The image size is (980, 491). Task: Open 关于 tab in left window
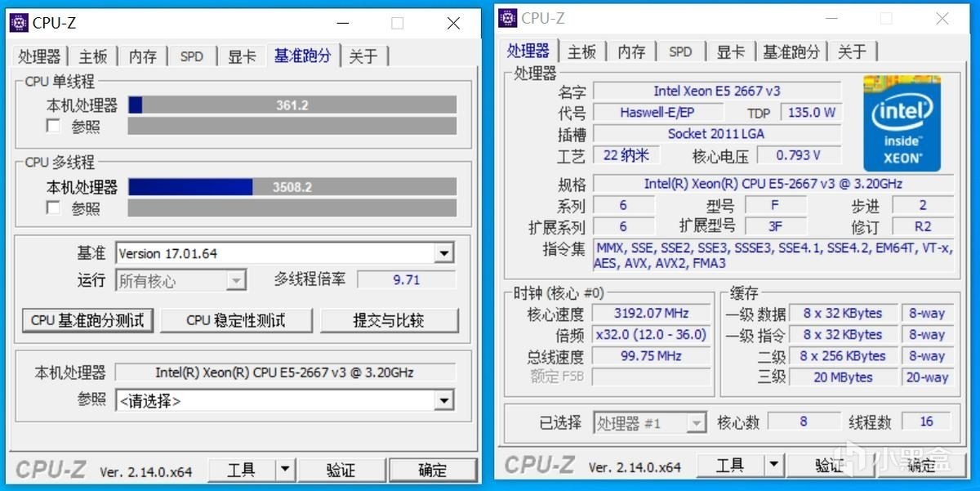[x=363, y=56]
